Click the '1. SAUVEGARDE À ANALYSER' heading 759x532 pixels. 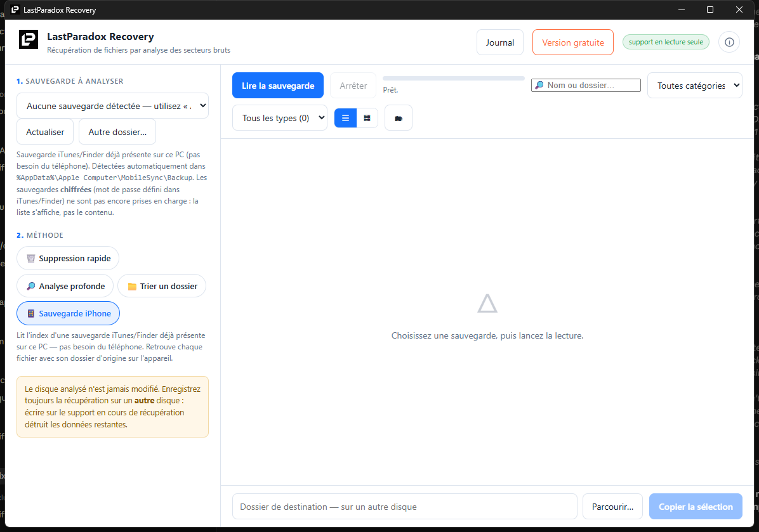click(x=70, y=81)
